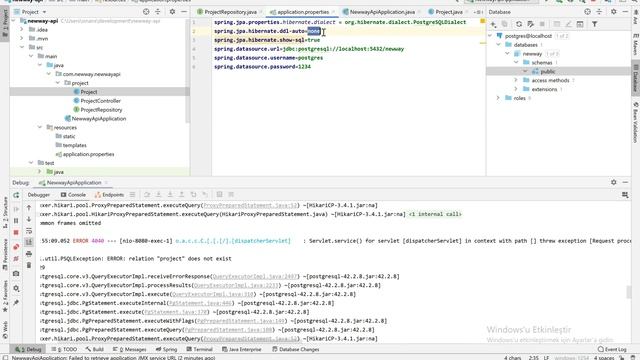Click locate target icon in Database panel header
Image resolution: width=640 pixels, height=360 pixels.
point(587,12)
